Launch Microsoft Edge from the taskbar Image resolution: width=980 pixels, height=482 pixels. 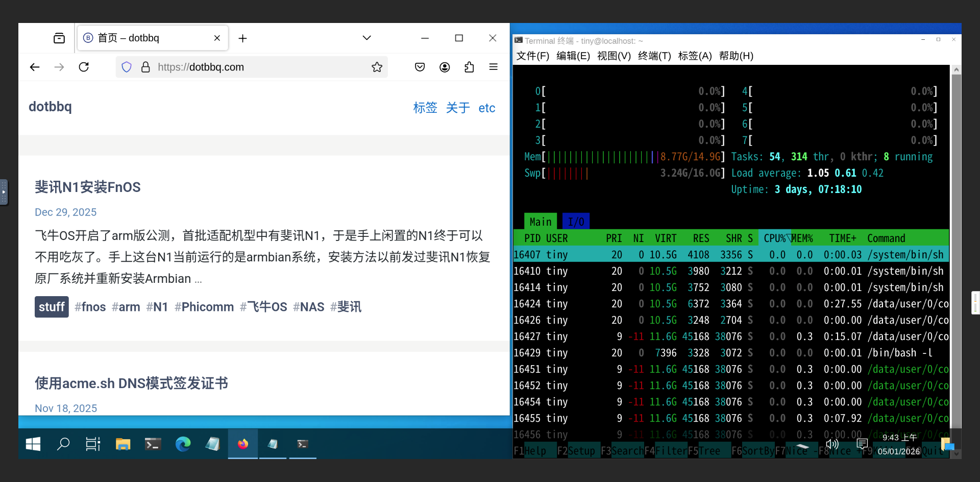tap(183, 444)
